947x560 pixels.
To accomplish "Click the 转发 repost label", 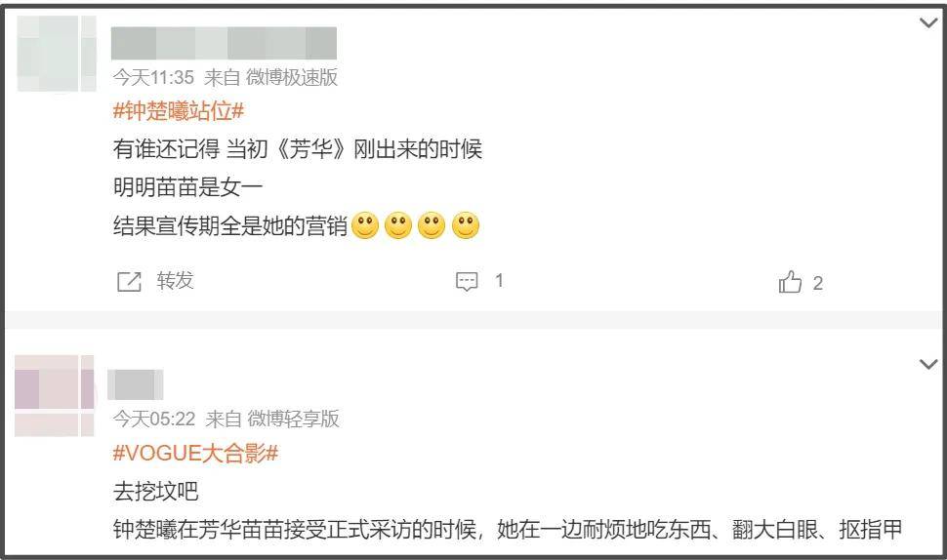I will point(175,281).
